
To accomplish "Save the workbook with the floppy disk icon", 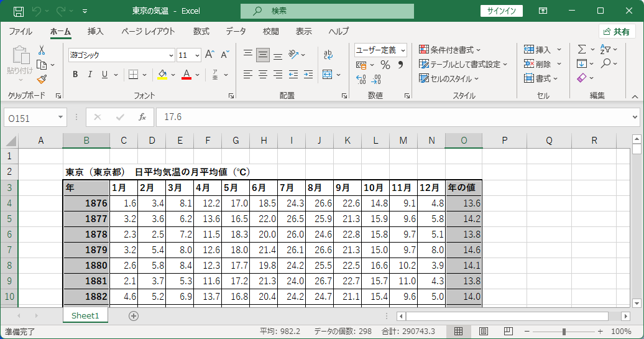I will pos(19,11).
